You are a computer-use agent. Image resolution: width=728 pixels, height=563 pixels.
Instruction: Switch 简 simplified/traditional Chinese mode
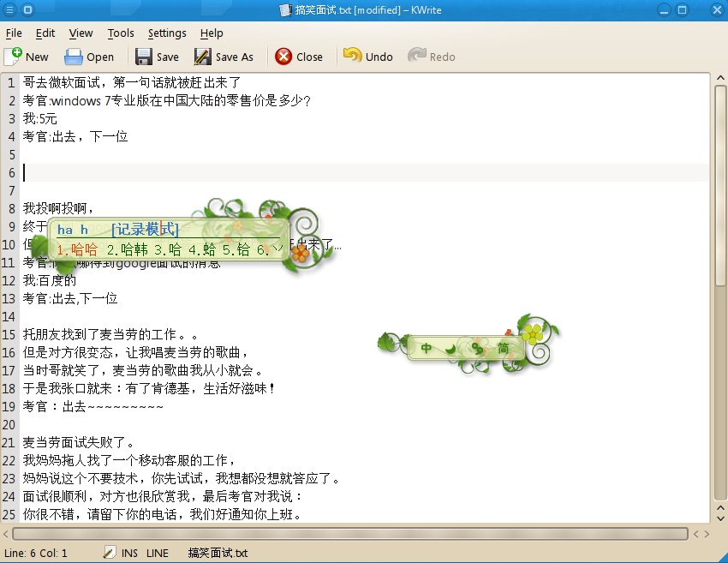point(503,348)
